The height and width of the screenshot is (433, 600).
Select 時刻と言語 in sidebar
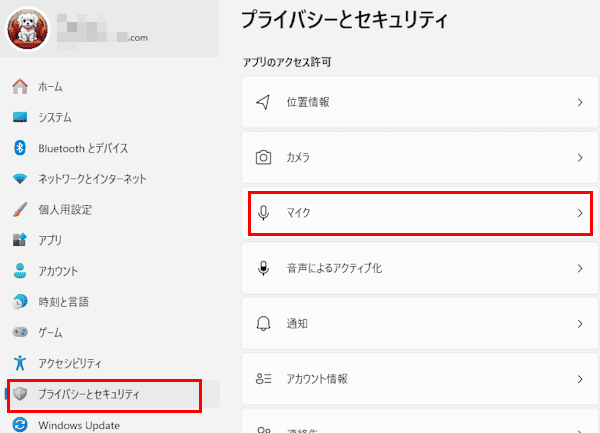(110, 301)
